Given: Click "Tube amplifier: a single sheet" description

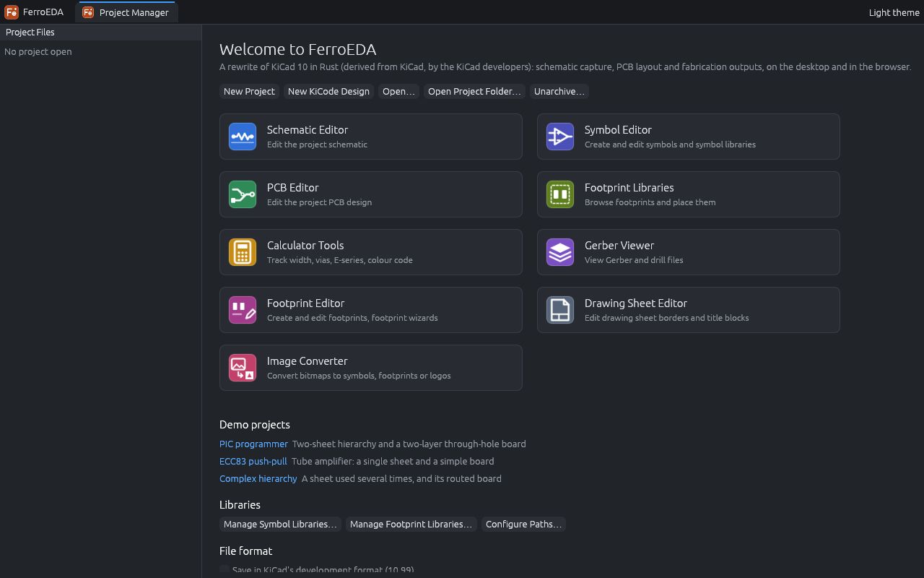Looking at the screenshot, I should click(x=393, y=461).
